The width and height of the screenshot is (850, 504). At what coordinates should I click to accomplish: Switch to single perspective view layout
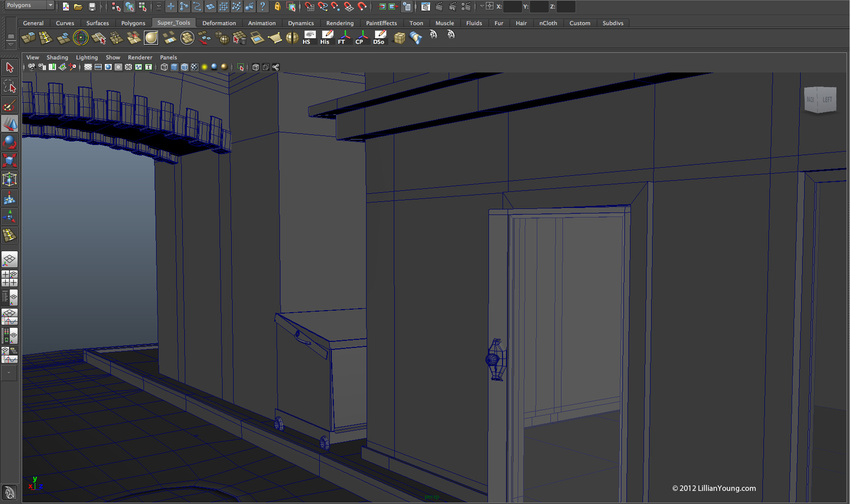(9, 260)
